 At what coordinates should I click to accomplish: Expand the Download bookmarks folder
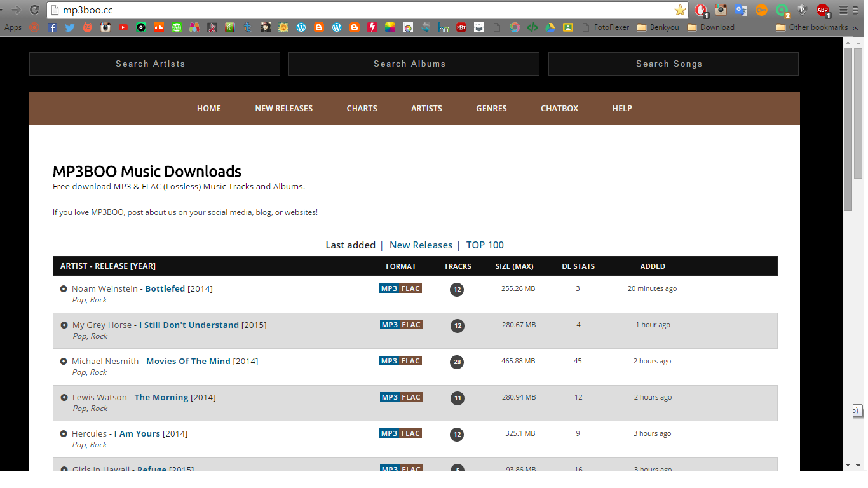711,27
